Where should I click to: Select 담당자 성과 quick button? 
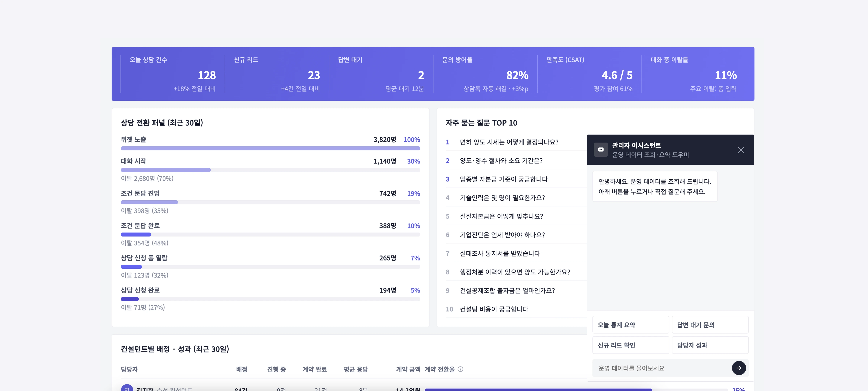(x=710, y=345)
